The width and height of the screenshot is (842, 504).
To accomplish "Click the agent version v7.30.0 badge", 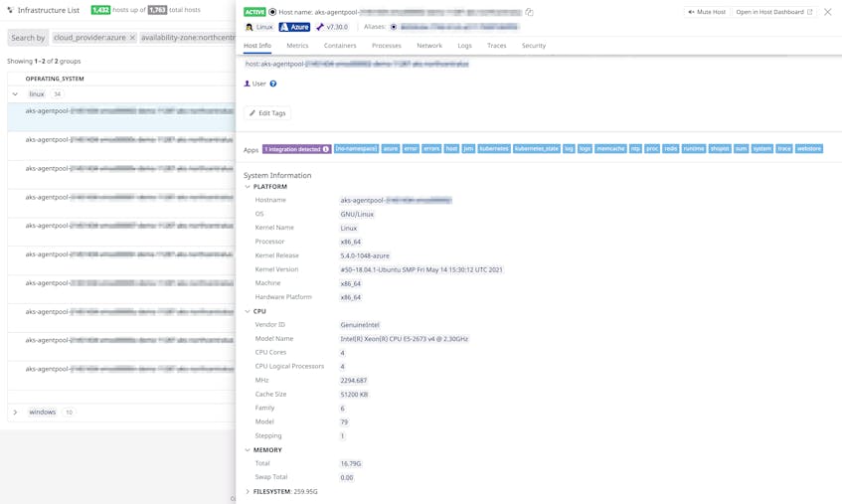I will [x=332, y=27].
